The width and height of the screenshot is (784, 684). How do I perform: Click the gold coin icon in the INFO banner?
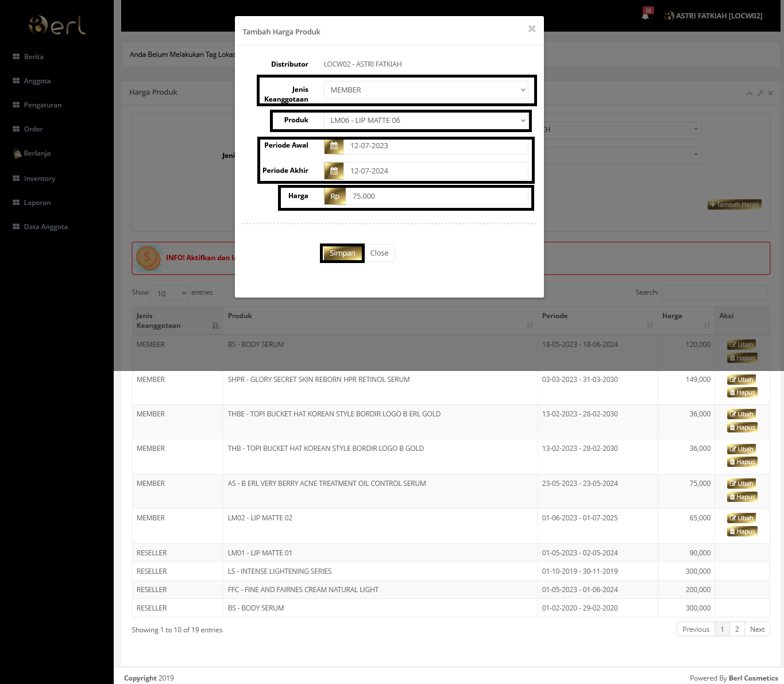(148, 258)
